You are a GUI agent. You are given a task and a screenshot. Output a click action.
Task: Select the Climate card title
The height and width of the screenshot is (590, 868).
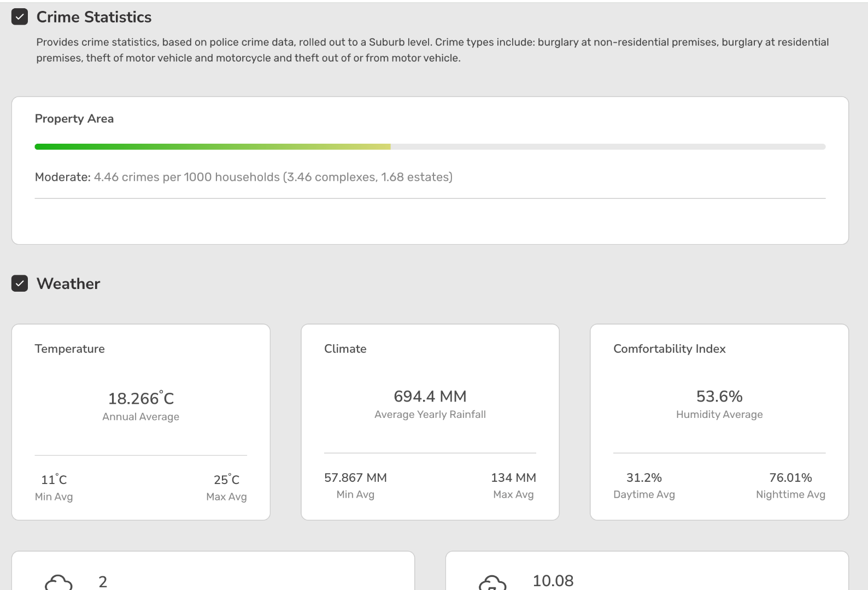pyautogui.click(x=345, y=349)
